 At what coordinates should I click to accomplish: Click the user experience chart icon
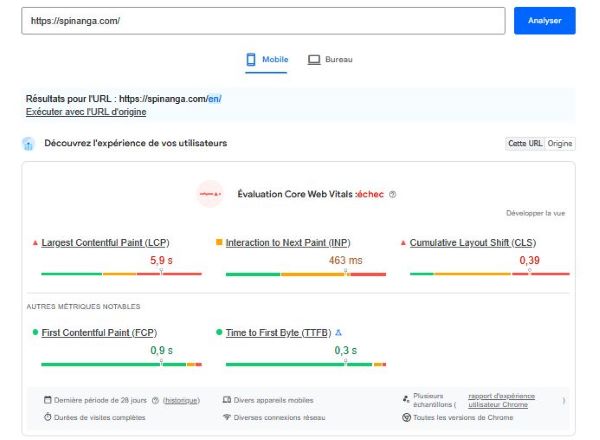[x=28, y=144]
